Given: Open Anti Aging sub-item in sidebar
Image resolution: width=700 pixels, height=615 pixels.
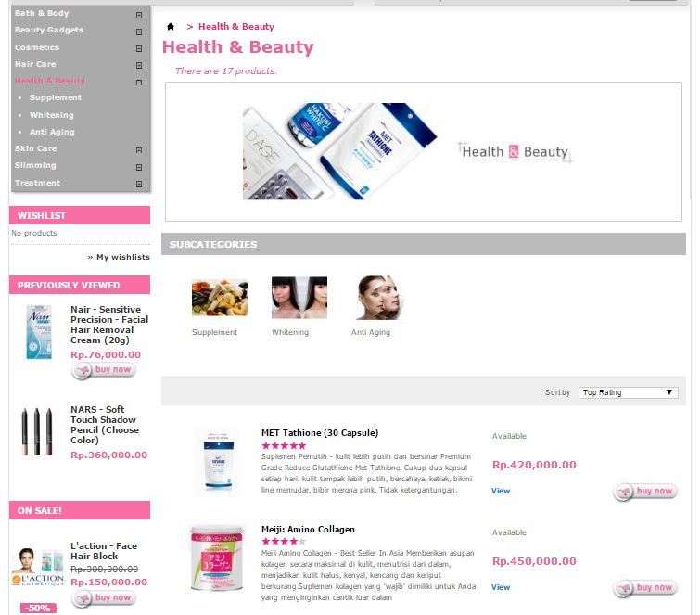Looking at the screenshot, I should (52, 133).
